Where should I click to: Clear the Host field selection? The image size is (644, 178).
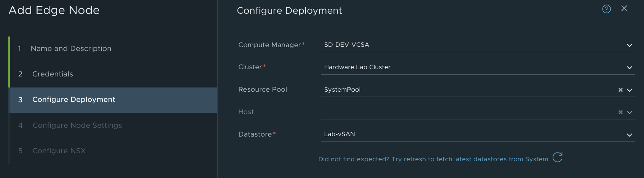tap(620, 112)
